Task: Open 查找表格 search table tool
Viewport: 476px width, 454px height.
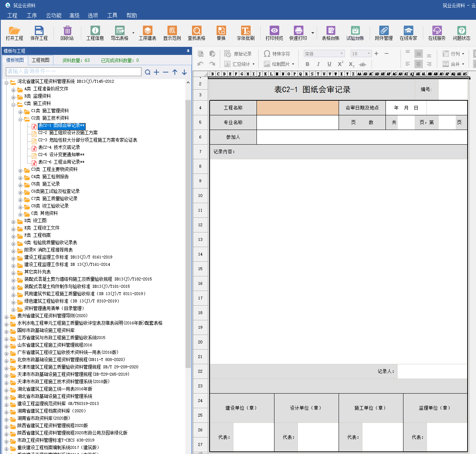Action: [196, 33]
